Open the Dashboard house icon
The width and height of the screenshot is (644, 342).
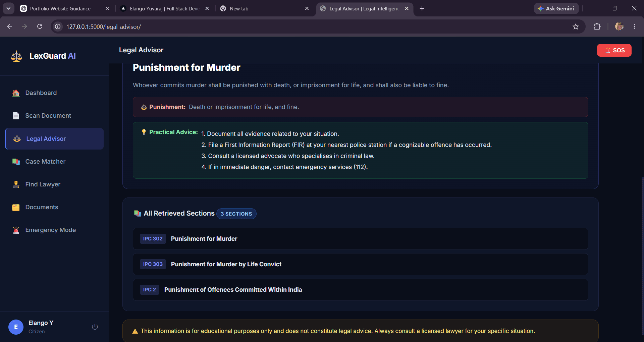click(16, 93)
